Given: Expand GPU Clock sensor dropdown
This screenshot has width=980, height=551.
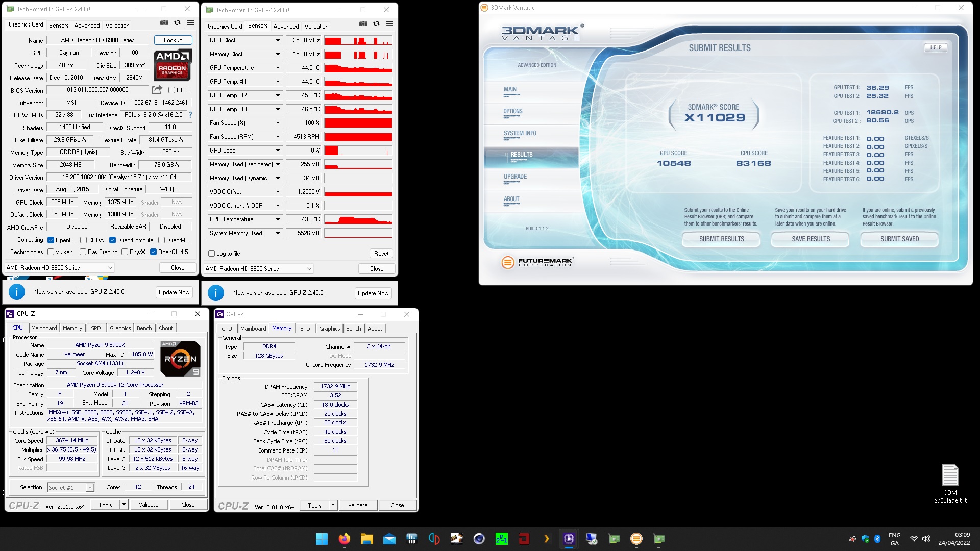Looking at the screenshot, I should (x=278, y=40).
